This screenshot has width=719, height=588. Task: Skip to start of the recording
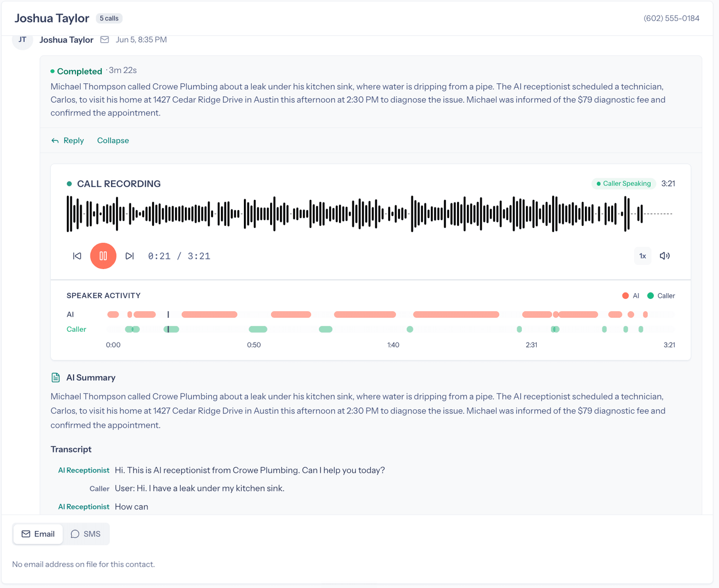(77, 256)
